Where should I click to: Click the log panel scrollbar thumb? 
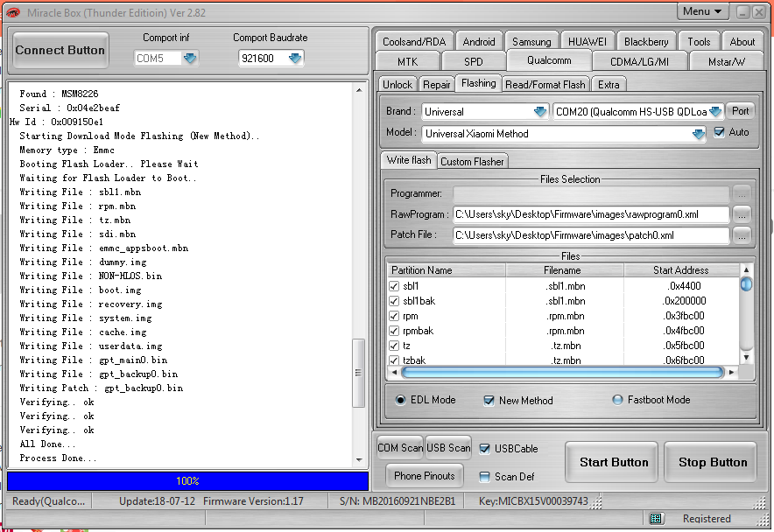tap(359, 373)
